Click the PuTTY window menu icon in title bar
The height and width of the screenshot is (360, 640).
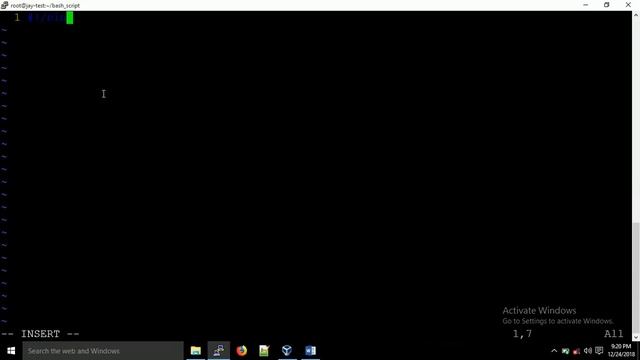(4, 5)
